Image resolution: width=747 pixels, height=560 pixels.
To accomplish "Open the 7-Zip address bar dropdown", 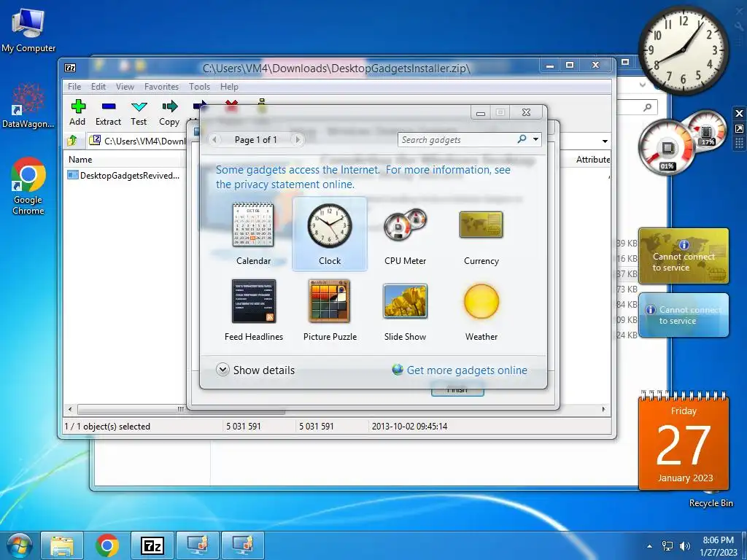I will tap(605, 141).
